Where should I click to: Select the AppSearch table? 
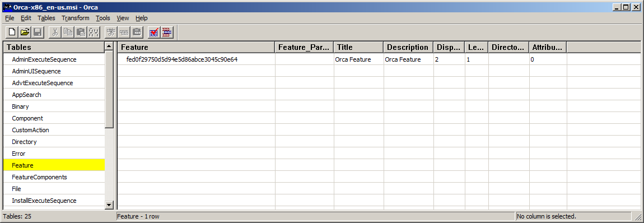(54, 95)
